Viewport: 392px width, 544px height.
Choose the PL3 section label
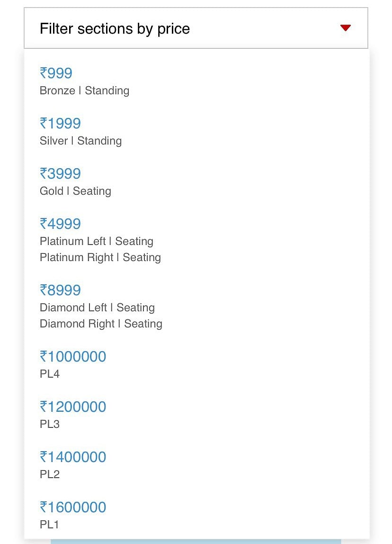(x=50, y=424)
